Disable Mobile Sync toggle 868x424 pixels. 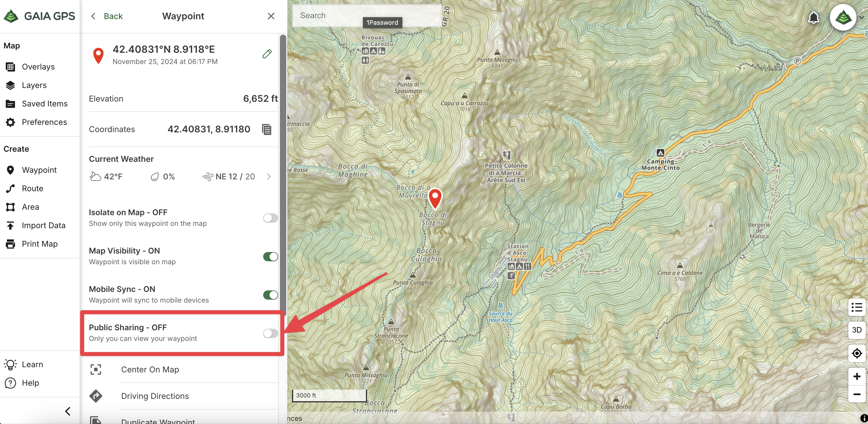[270, 295]
